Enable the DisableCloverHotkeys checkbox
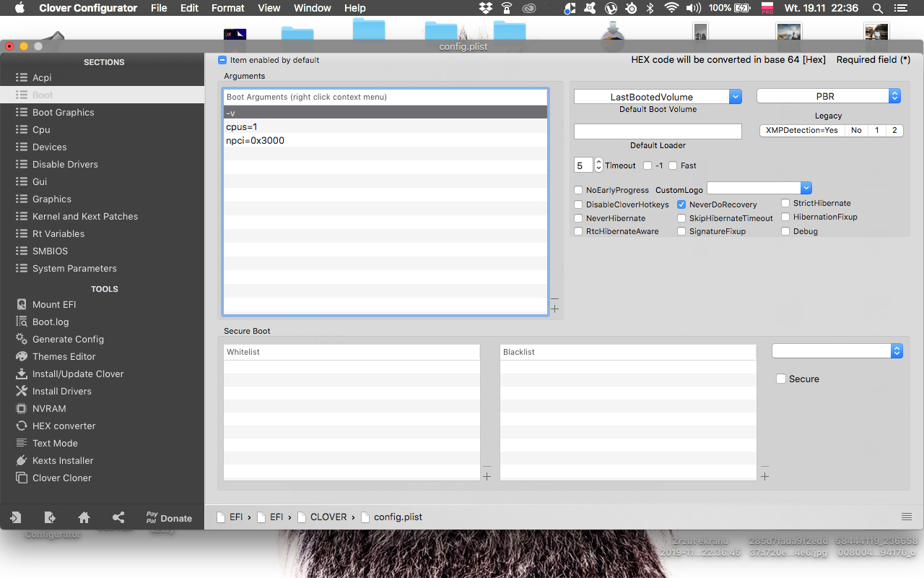 click(x=578, y=204)
